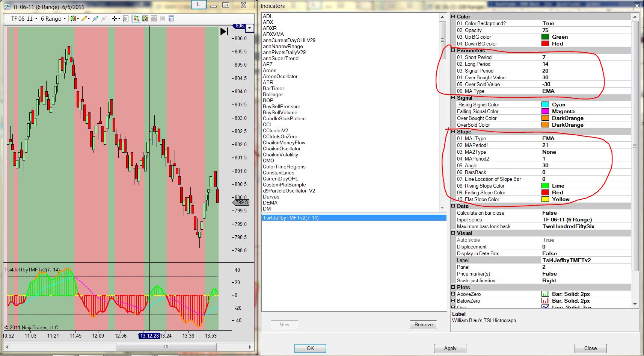644x356 pixels.
Task: Expand the AboveZero plot settings
Action: (x=453, y=294)
